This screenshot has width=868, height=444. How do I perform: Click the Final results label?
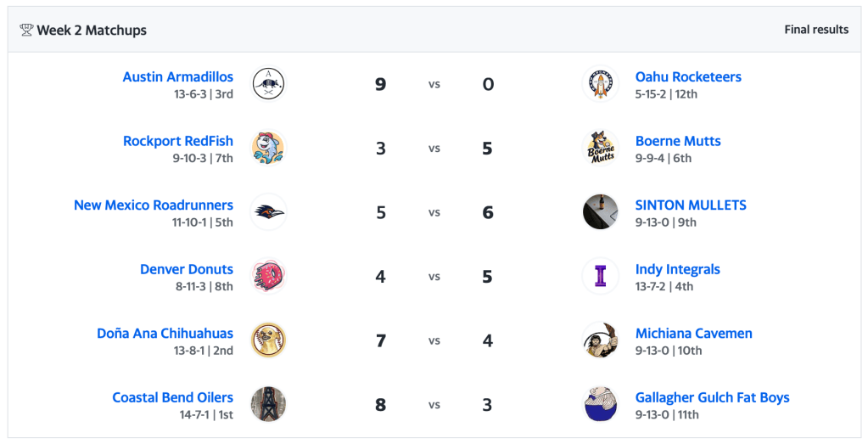coord(815,30)
